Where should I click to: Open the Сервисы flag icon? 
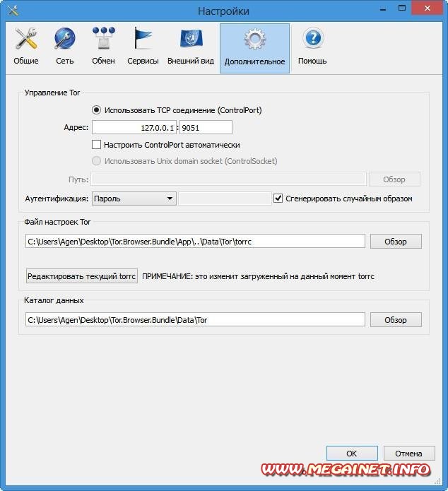pos(143,47)
